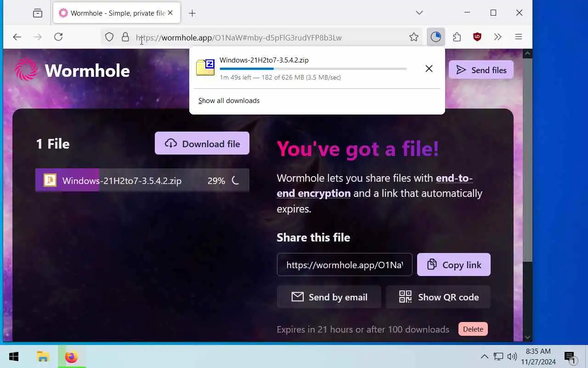Click the share link input field
This screenshot has height=368, width=588.
coord(345,264)
